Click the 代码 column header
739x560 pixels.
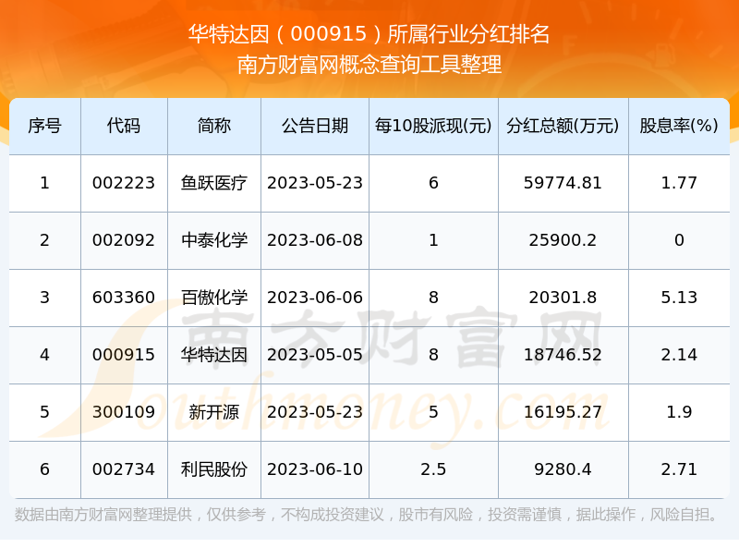pos(124,126)
